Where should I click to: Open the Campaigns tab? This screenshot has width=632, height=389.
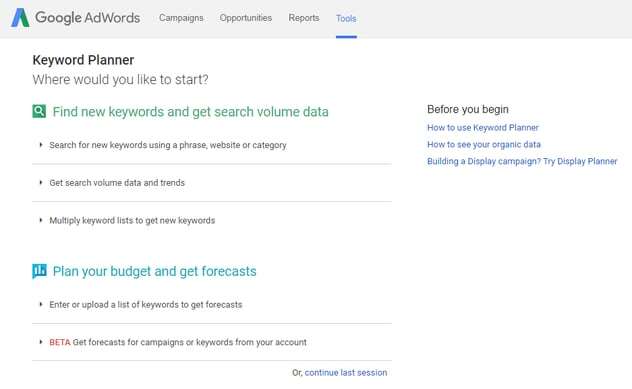181,18
